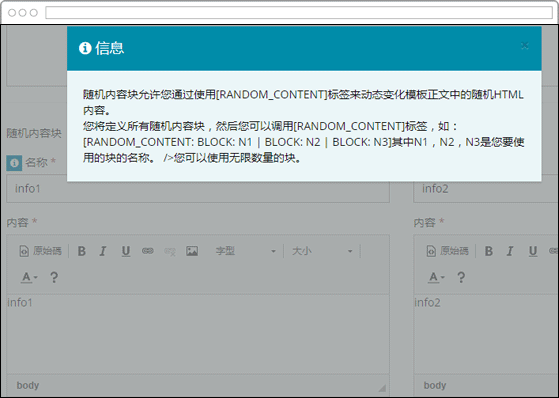Click the info1 name input field
The image size is (559, 398).
(198, 189)
